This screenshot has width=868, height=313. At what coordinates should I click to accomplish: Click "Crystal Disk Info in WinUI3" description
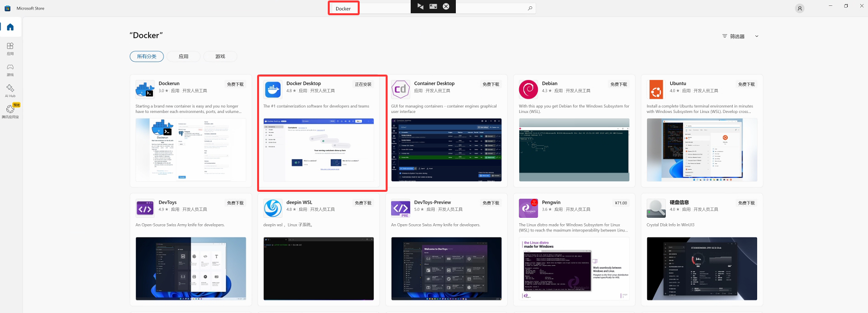pyautogui.click(x=670, y=225)
